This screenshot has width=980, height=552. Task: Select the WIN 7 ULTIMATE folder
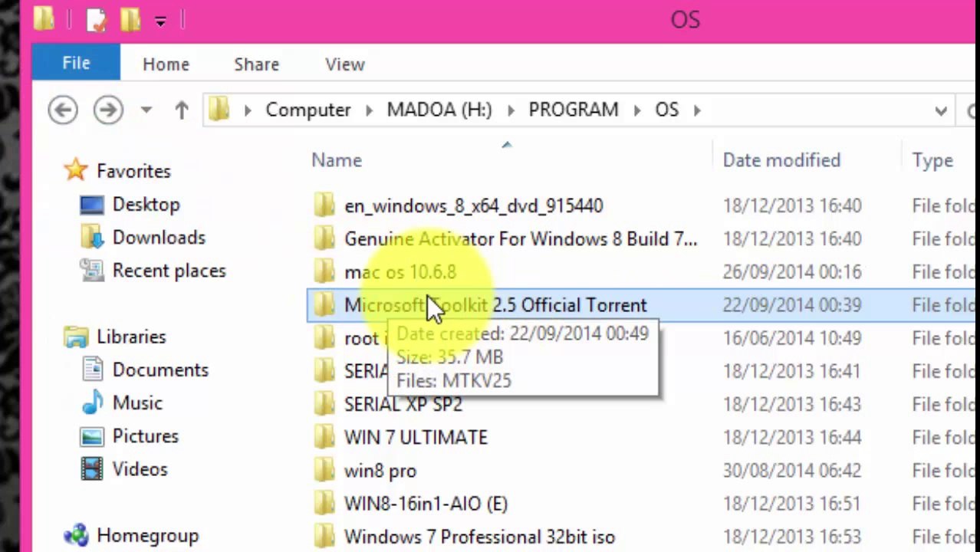tap(416, 437)
